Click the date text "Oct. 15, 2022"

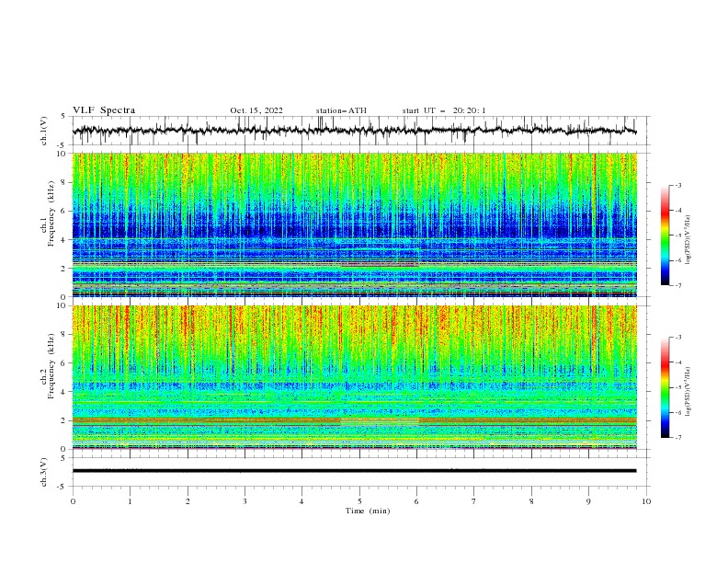click(x=256, y=110)
